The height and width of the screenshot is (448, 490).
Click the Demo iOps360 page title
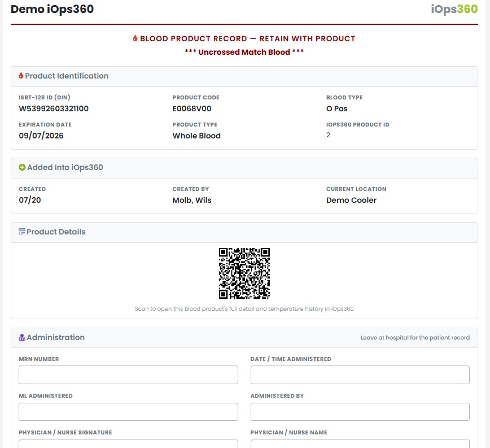[52, 9]
